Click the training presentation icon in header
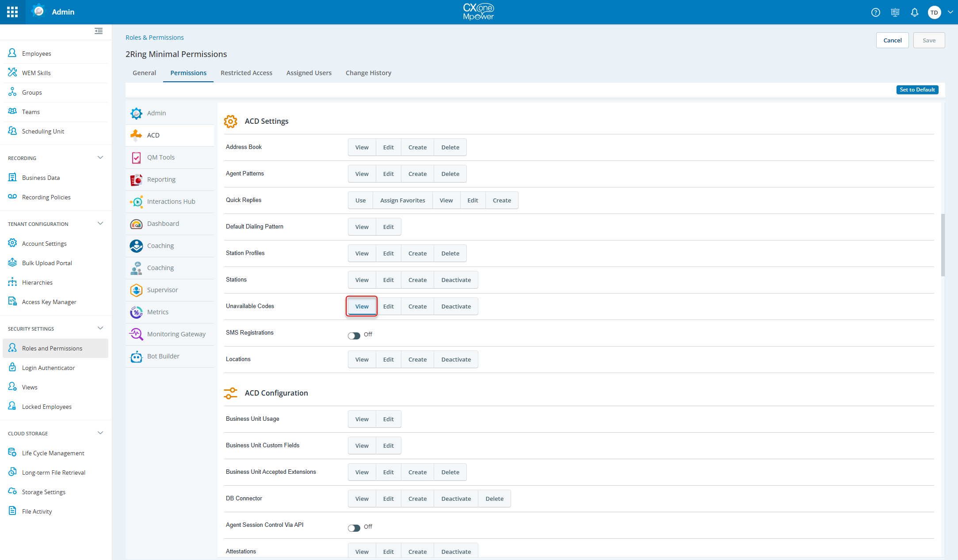The image size is (958, 560). click(x=895, y=12)
